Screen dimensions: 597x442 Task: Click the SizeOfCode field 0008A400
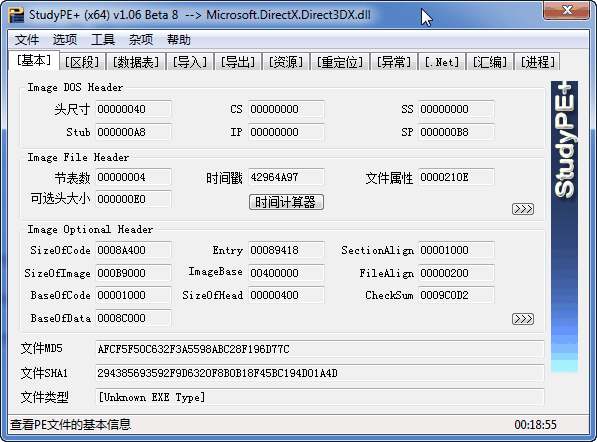point(133,250)
